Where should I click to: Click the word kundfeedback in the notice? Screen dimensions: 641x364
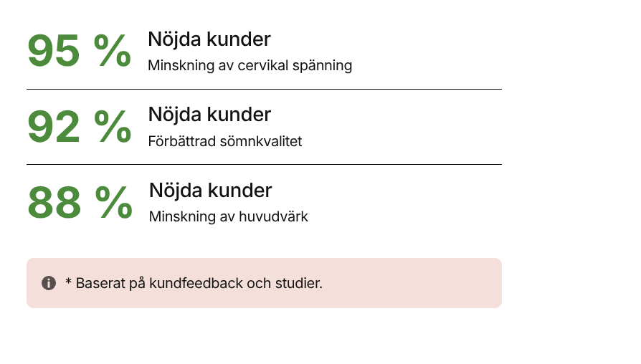click(x=201, y=283)
